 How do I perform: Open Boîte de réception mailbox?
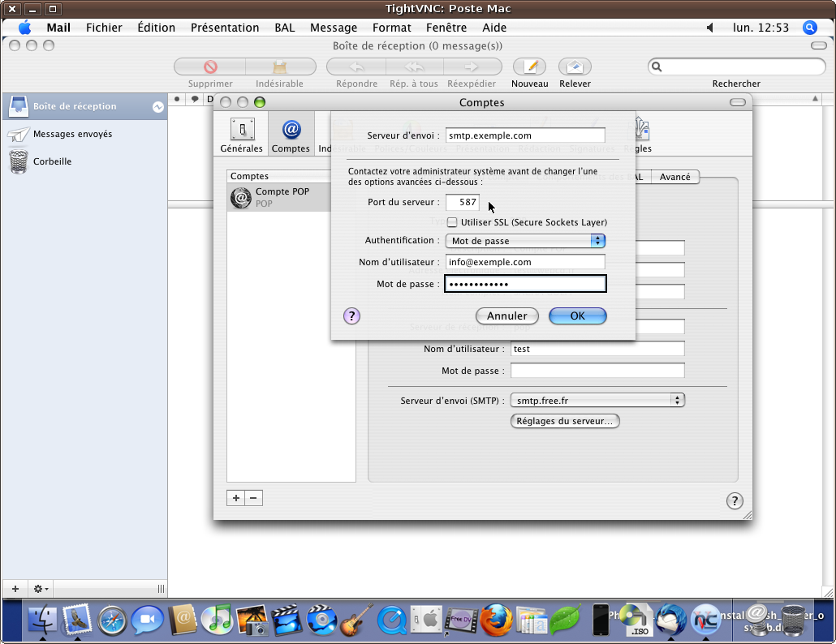(84, 106)
